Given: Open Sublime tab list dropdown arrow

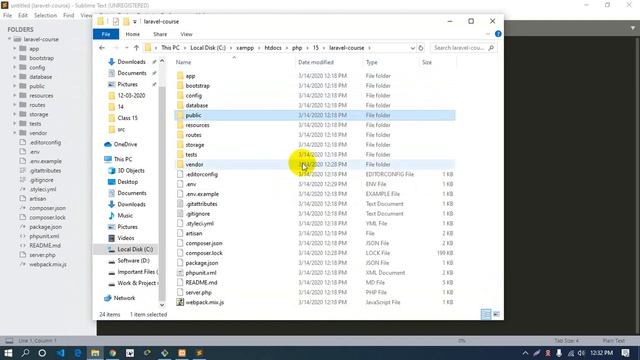Looking at the screenshot, I should (633, 28).
